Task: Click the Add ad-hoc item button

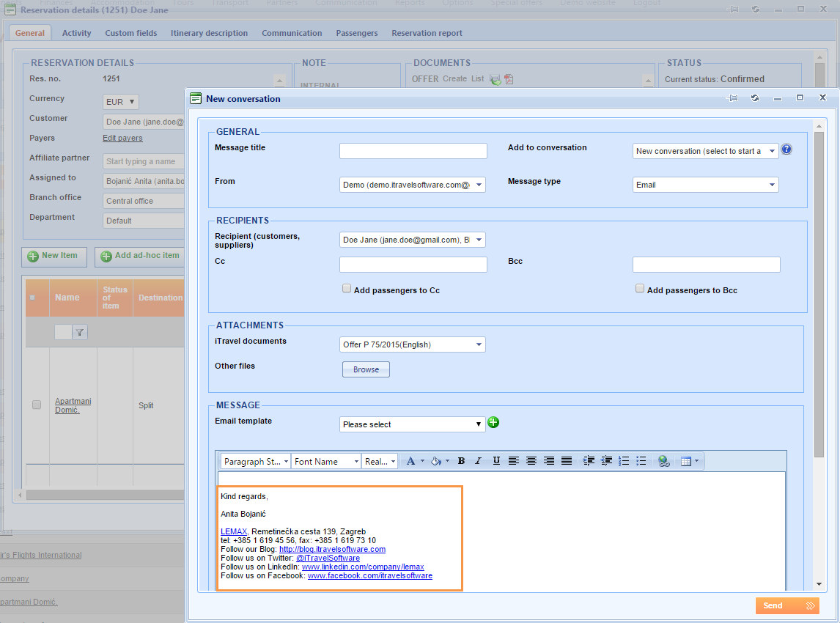Action: tap(141, 256)
